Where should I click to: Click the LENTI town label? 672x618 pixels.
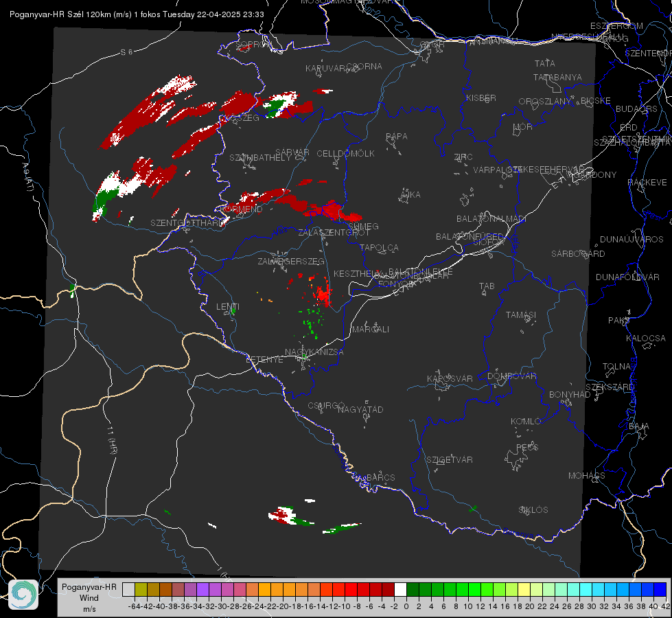pos(228,307)
